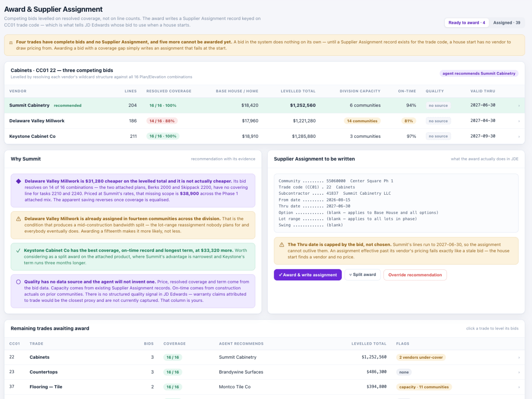Viewport: 532px width, 399px height.
Task: Click the $17,960 base house price
Action: click(250, 121)
